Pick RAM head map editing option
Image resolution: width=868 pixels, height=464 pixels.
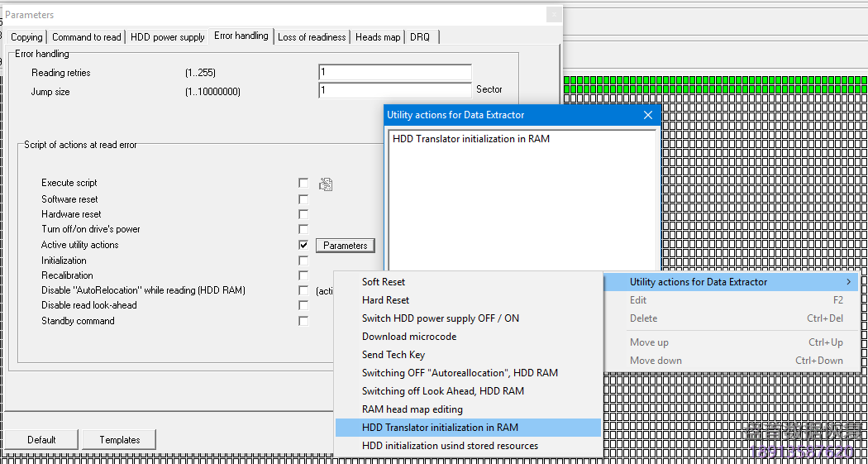tap(413, 409)
